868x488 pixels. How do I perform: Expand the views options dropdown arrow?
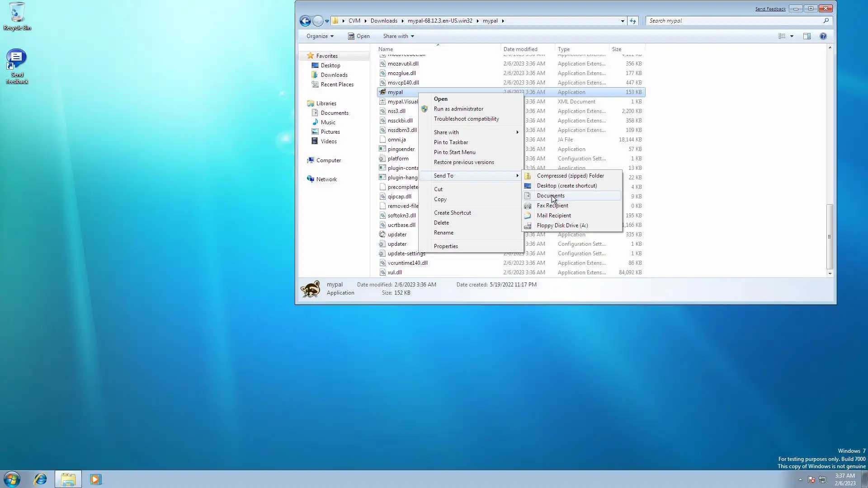[792, 36]
